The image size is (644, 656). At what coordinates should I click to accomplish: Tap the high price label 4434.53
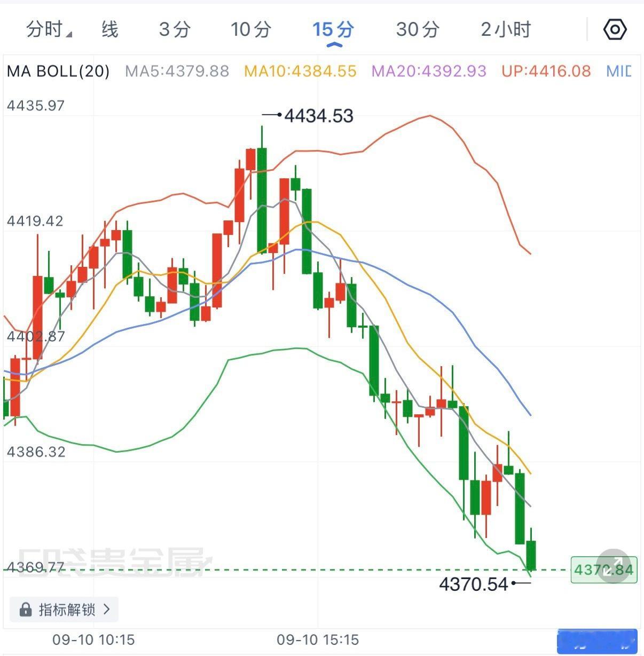click(x=319, y=115)
